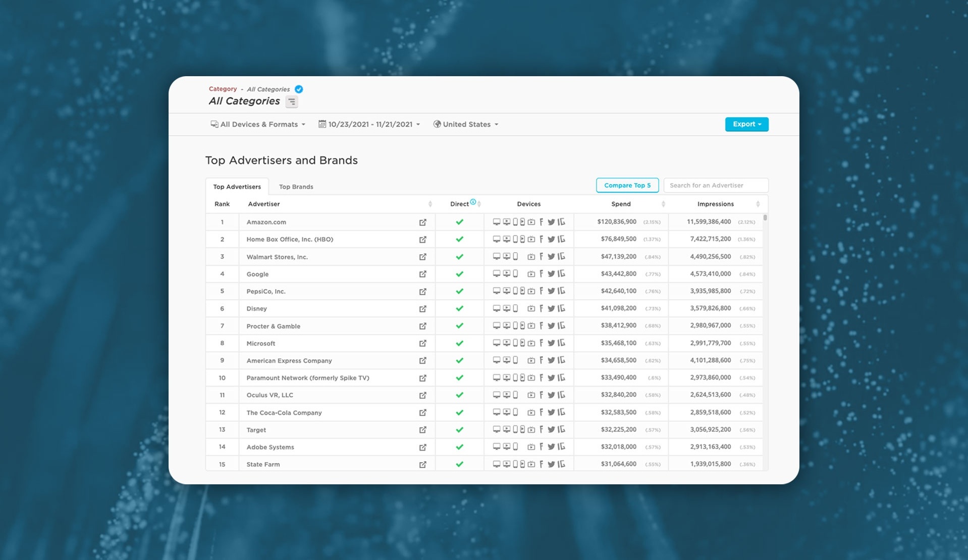
Task: Click the Devices column header
Action: [528, 204]
